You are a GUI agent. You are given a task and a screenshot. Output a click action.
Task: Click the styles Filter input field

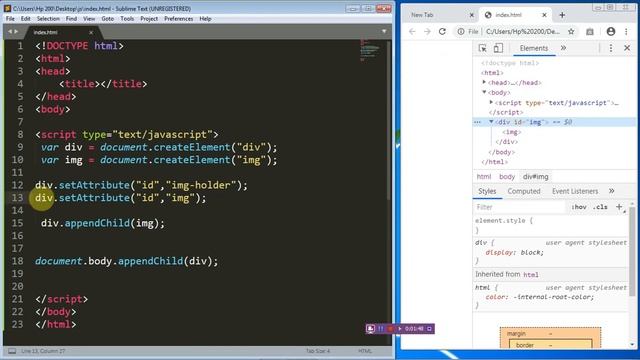pyautogui.click(x=520, y=207)
